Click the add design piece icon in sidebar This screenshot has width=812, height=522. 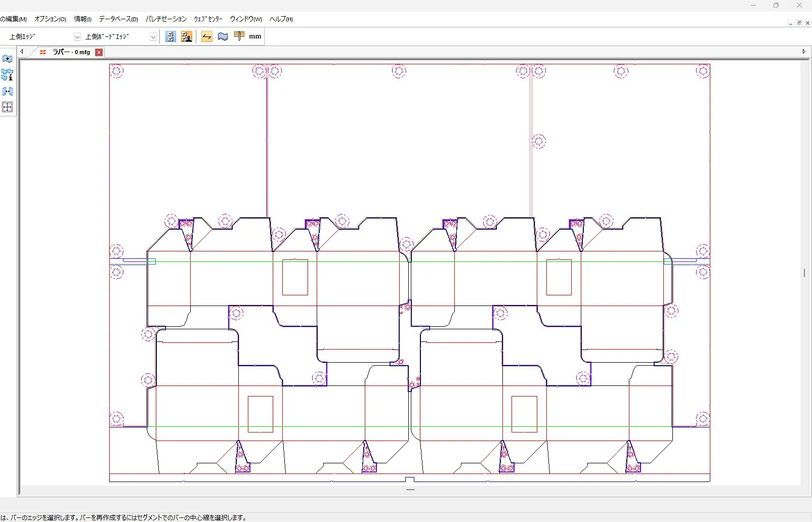point(7,59)
